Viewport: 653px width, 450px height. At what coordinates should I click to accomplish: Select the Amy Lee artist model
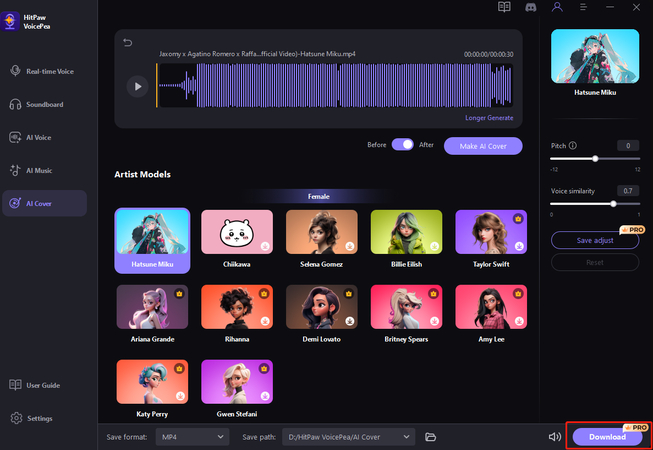491,315
